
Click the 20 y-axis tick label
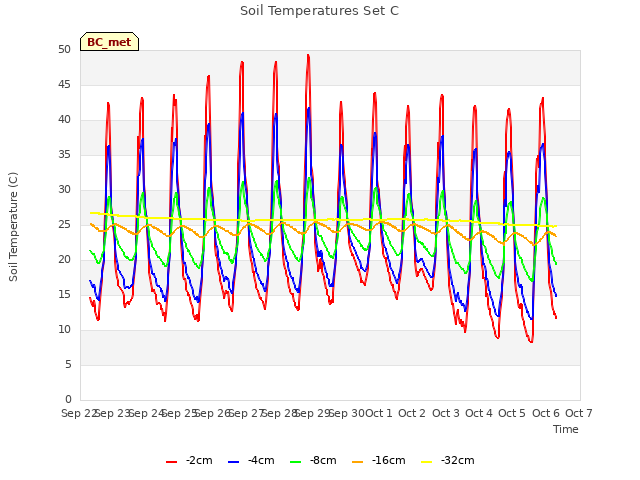tap(64, 260)
